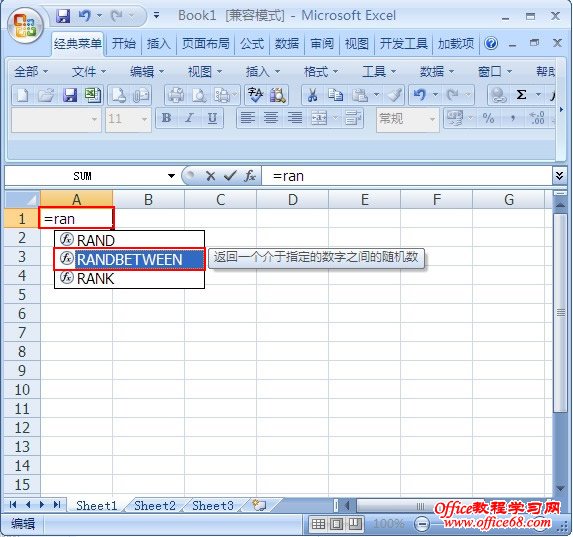Switch to the 公式 ribbon tab
This screenshot has width=573, height=537.
click(x=252, y=44)
